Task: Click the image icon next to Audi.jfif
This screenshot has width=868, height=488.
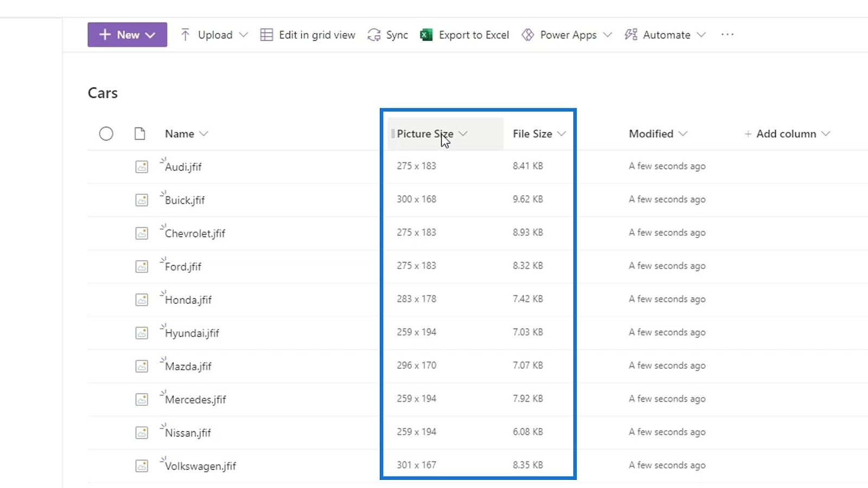Action: (142, 166)
